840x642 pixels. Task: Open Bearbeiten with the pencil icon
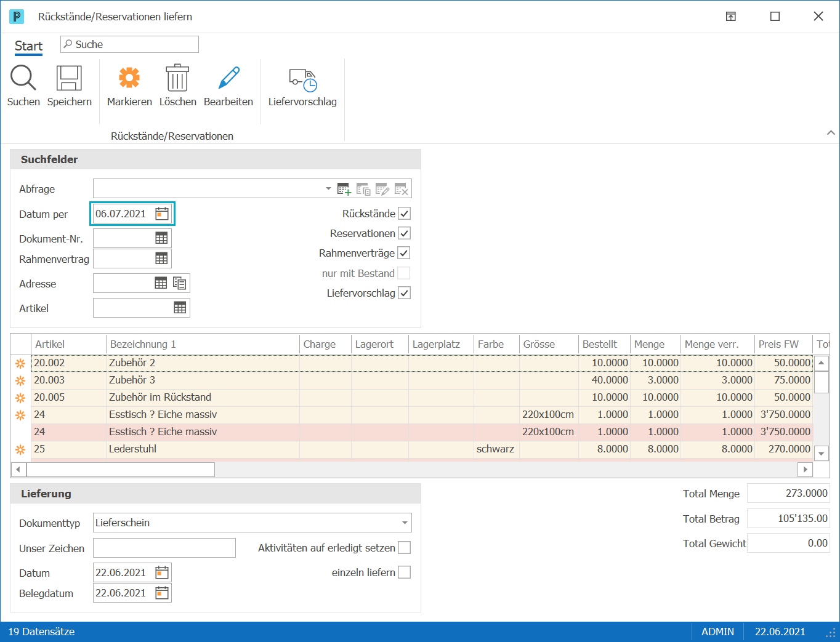pos(228,78)
